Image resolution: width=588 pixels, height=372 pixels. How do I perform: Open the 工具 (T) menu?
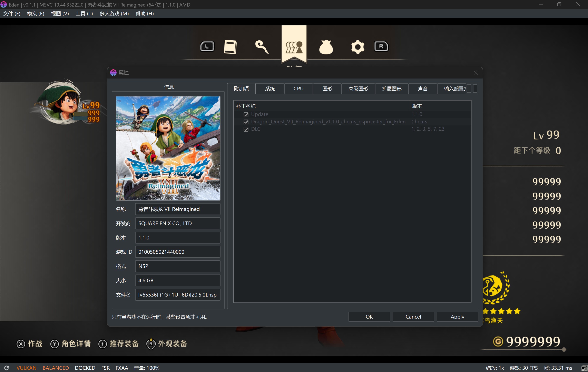pos(84,14)
